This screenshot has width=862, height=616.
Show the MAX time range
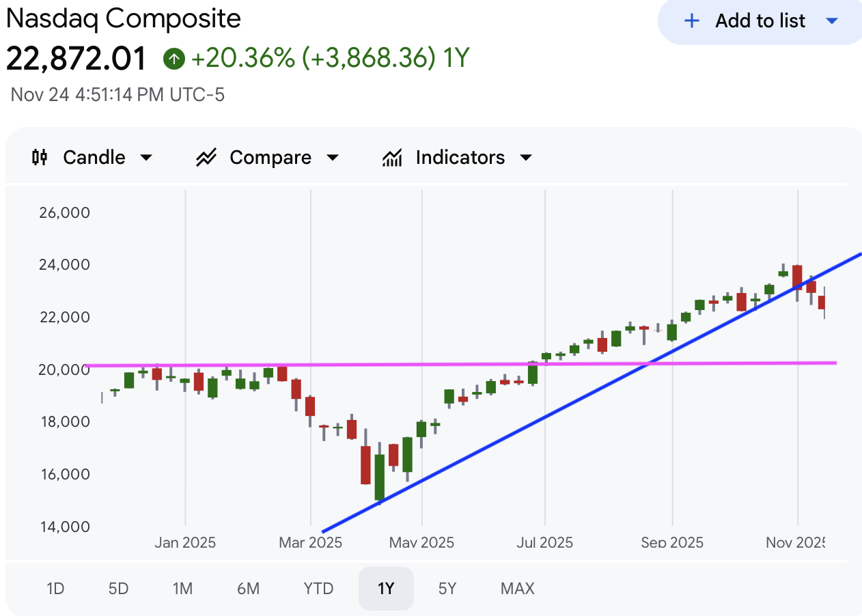coord(518,589)
